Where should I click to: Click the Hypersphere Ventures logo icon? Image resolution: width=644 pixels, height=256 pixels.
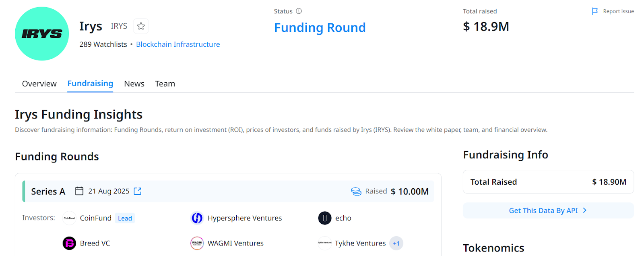[x=197, y=218]
